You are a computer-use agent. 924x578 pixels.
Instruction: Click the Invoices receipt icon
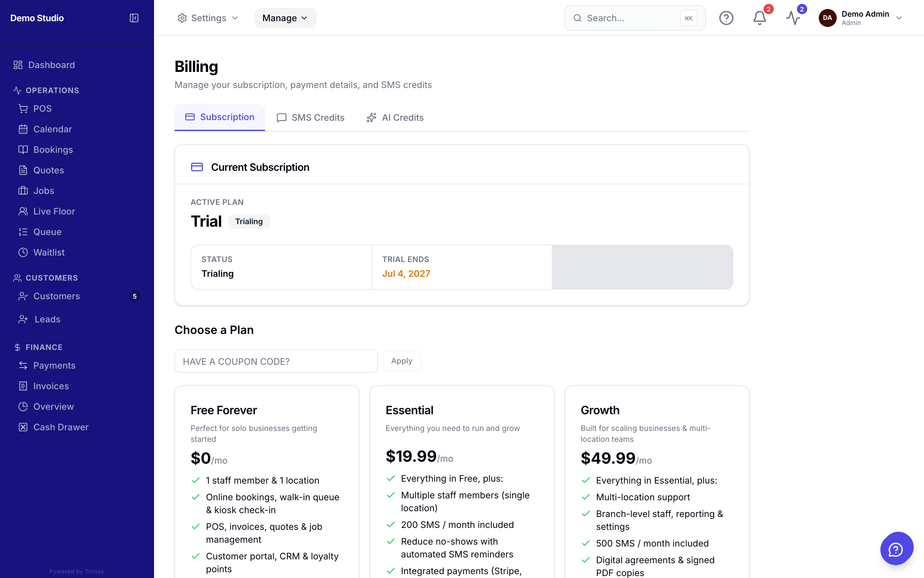tap(23, 386)
